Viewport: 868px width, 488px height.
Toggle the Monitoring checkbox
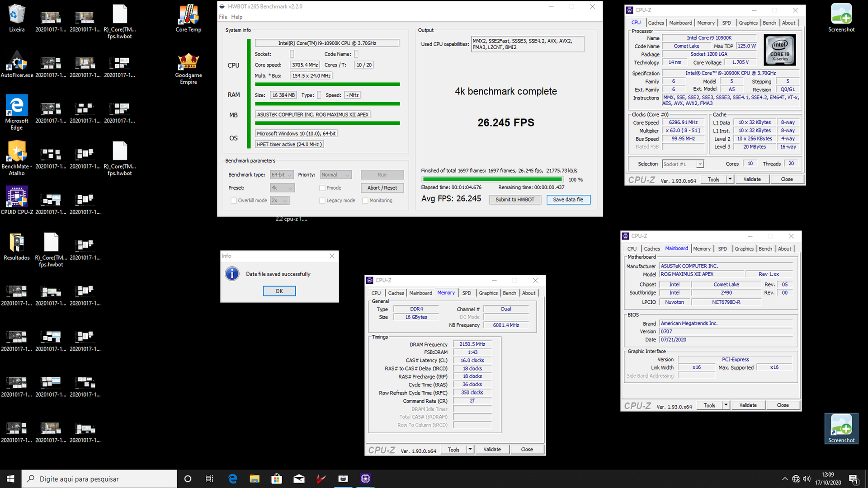[x=365, y=201]
